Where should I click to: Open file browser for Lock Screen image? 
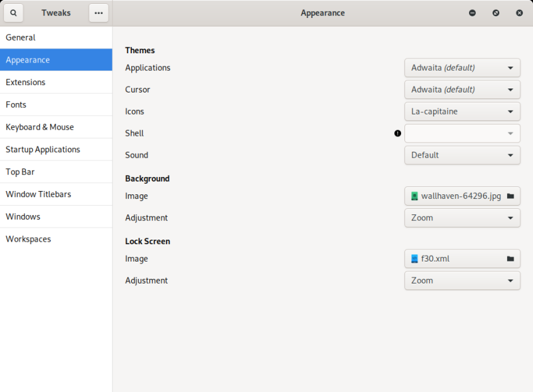pyautogui.click(x=511, y=258)
